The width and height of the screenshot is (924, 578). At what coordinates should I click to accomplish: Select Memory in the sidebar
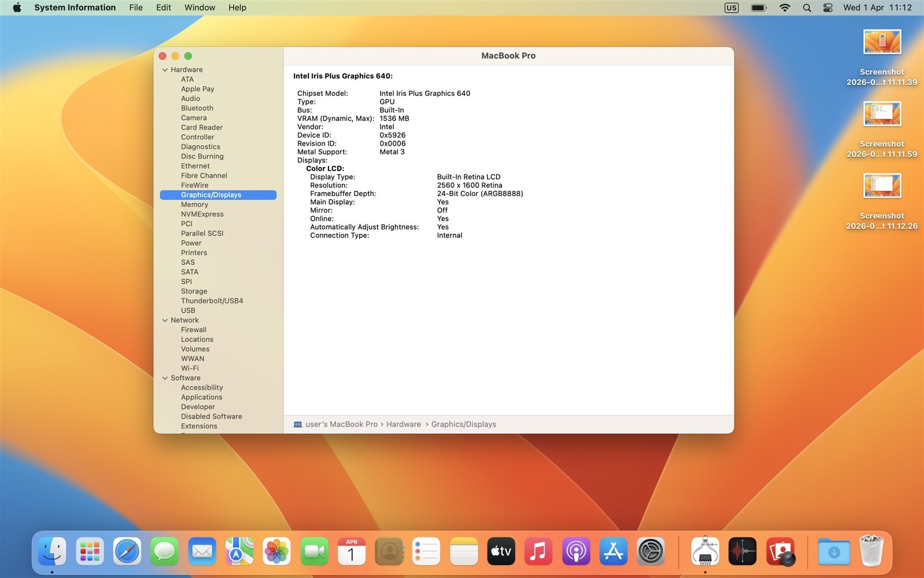tap(195, 205)
